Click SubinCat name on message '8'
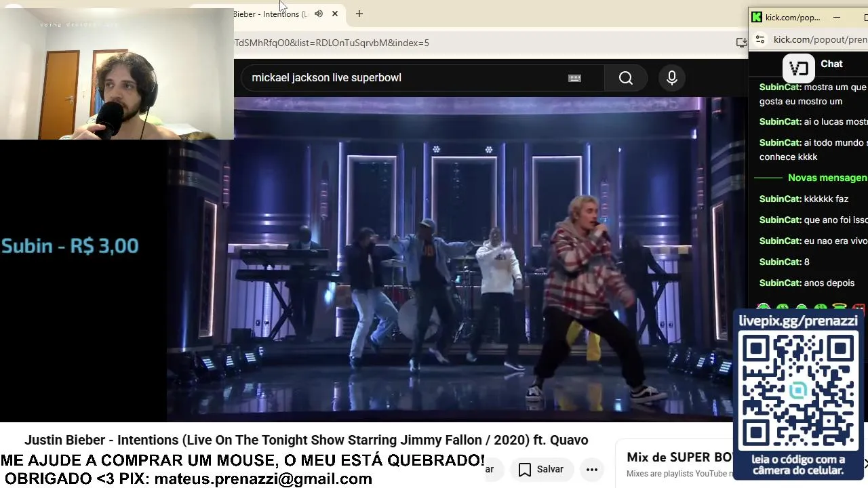Viewport: 868px width, 488px height. coord(780,262)
